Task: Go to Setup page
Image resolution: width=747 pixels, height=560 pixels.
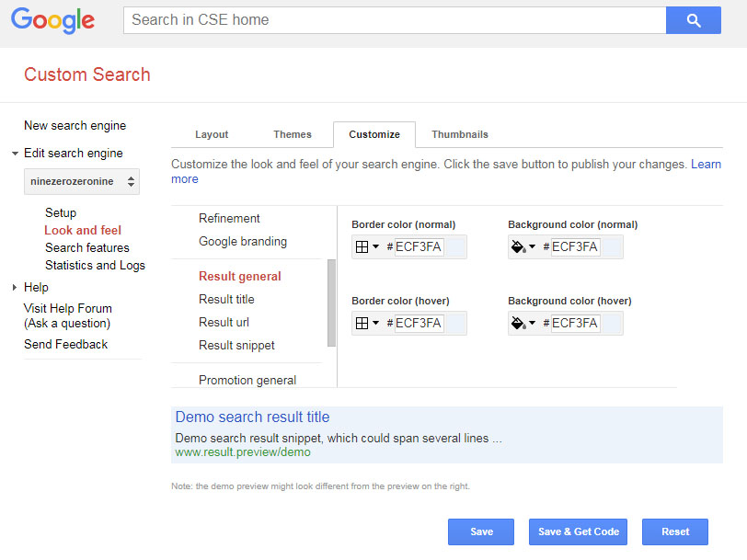Action: click(61, 212)
